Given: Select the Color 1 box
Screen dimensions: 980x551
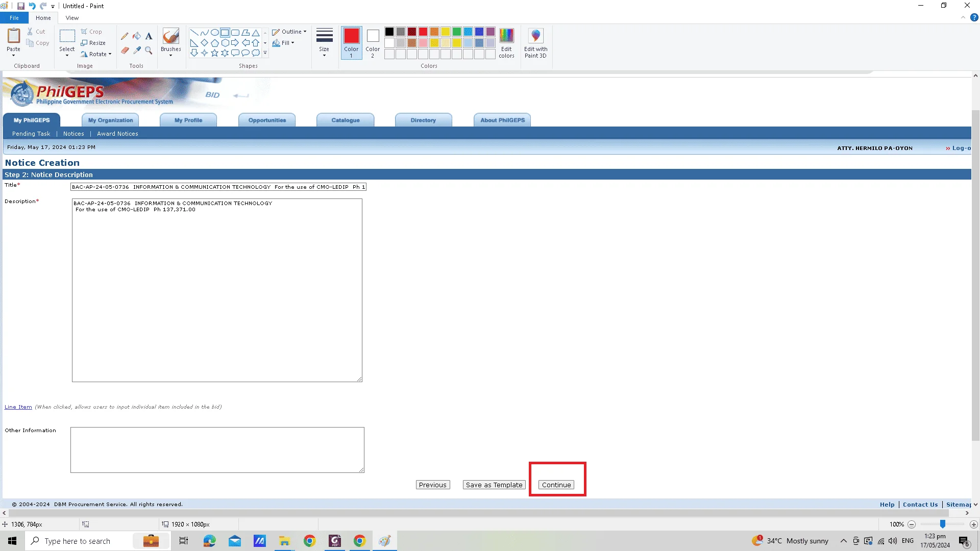Looking at the screenshot, I should (351, 43).
